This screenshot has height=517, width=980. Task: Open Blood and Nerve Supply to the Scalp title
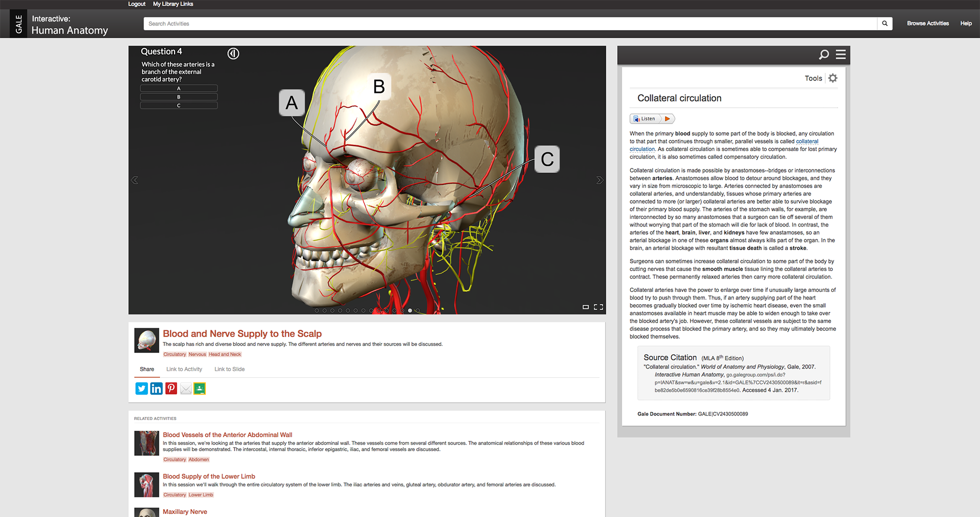point(242,333)
